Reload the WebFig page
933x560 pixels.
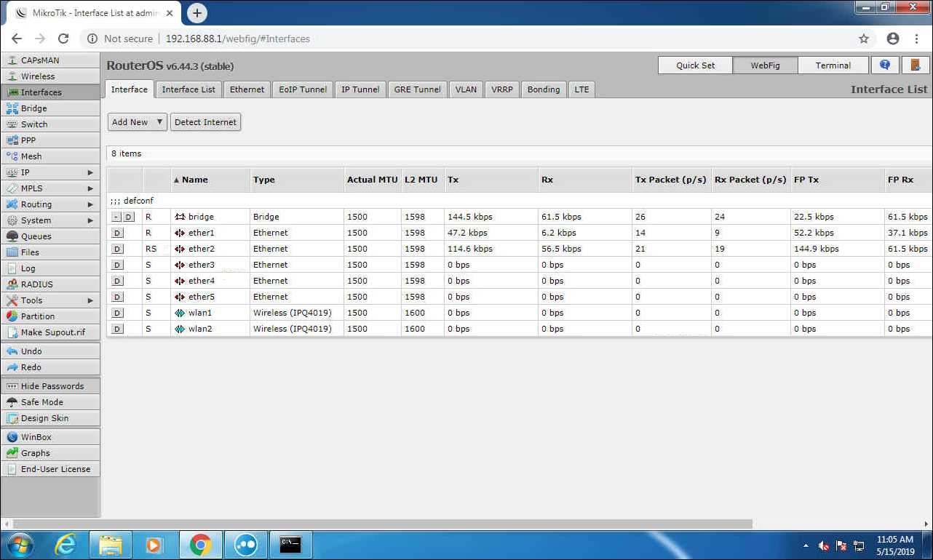click(x=63, y=39)
